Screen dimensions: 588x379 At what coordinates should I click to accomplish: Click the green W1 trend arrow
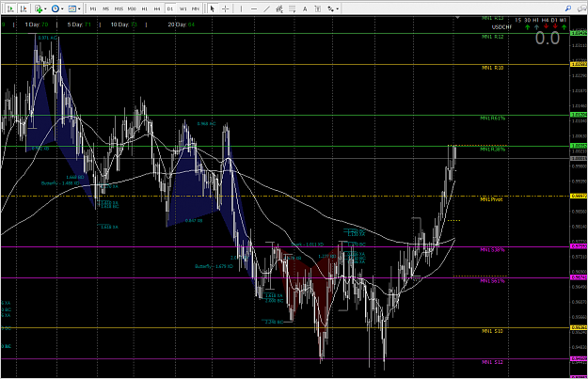click(x=564, y=27)
